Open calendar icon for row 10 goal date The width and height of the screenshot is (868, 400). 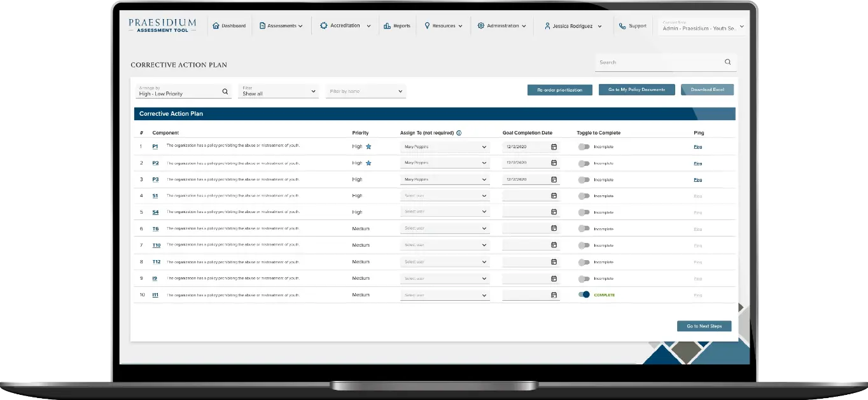point(554,295)
